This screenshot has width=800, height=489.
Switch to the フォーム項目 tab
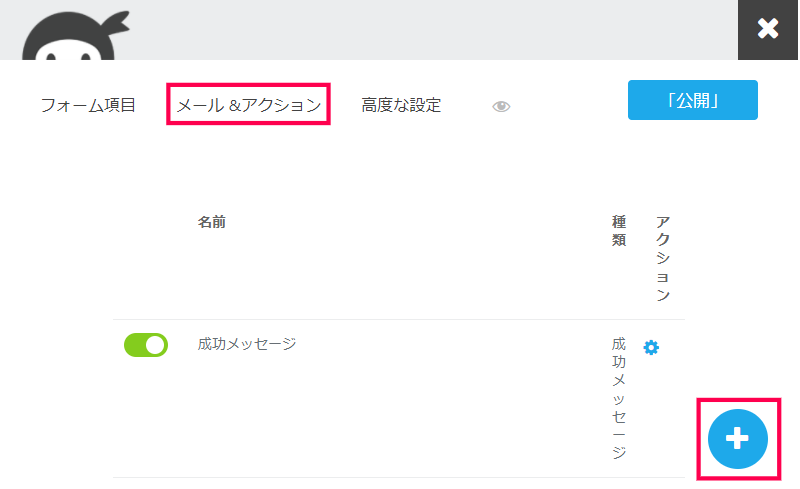(x=88, y=105)
